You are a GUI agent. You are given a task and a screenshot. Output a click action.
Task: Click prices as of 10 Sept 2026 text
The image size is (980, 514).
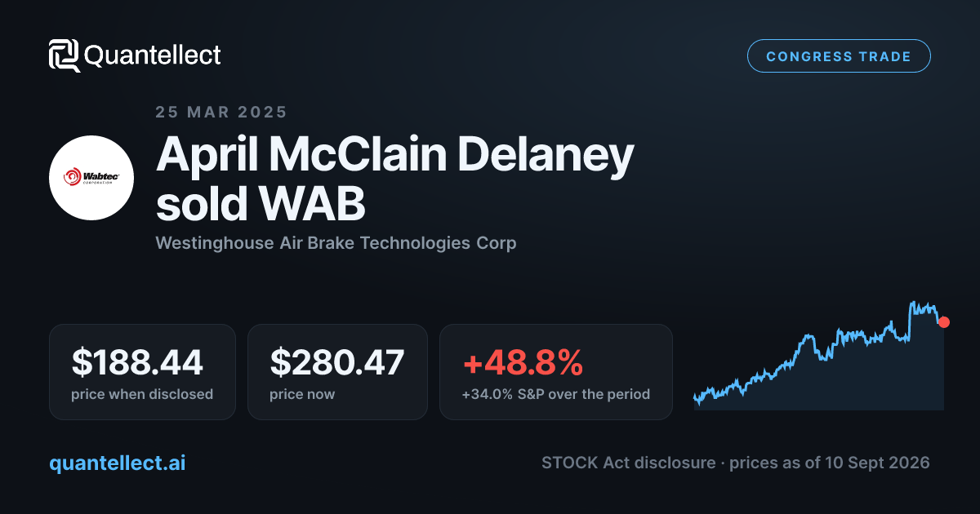(829, 463)
